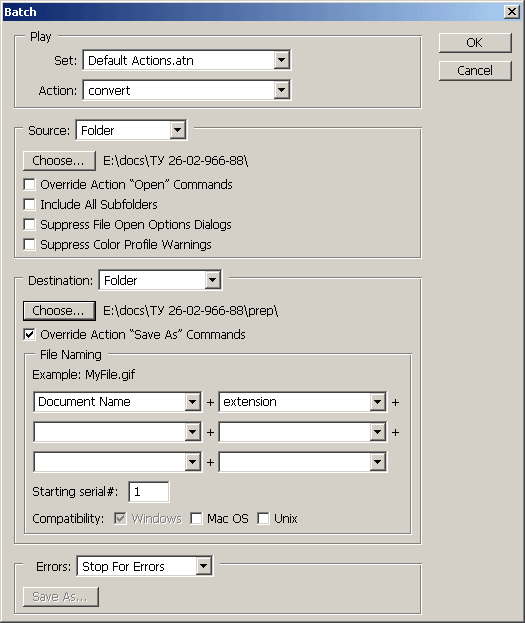Screen dimensions: 525x623
Task: Enable Suppress File Open Options Dialogs
Action: tap(29, 224)
